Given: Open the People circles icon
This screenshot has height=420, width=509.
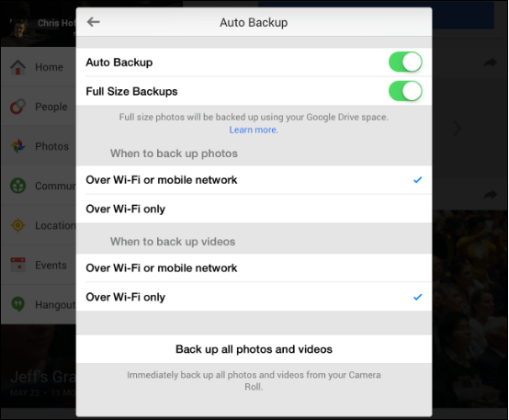Looking at the screenshot, I should click(17, 107).
